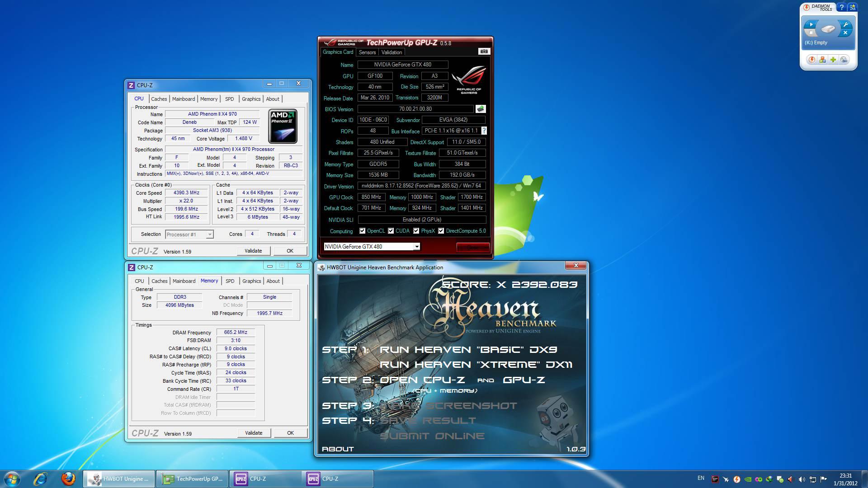
Task: Click the Daemon Tools stop square button
Action: (x=811, y=33)
